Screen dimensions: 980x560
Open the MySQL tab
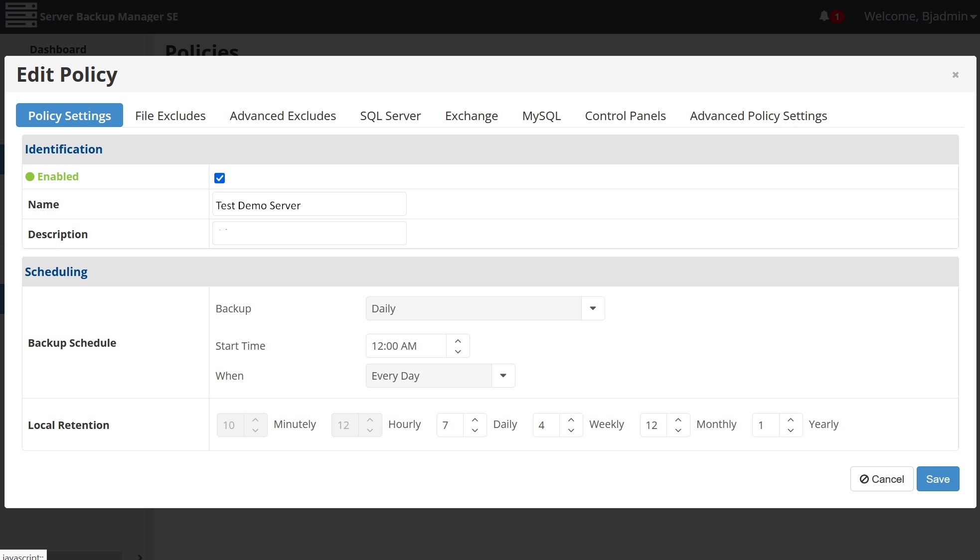click(541, 116)
